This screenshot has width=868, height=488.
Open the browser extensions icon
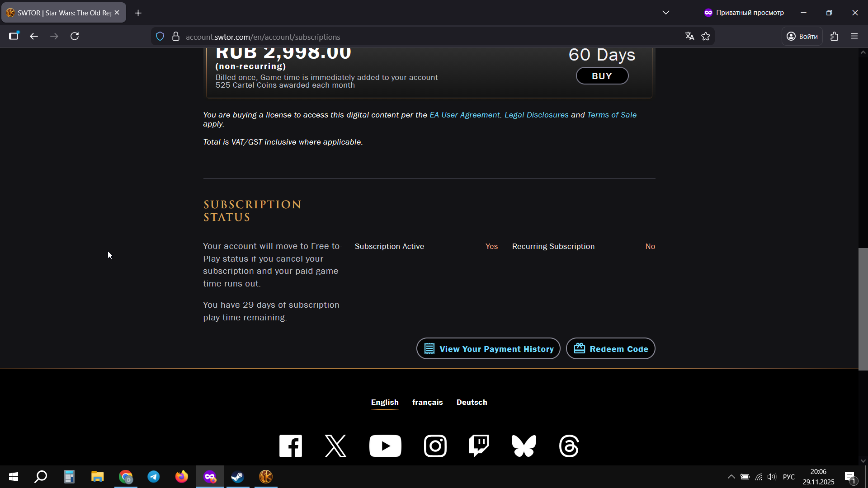pos(834,37)
